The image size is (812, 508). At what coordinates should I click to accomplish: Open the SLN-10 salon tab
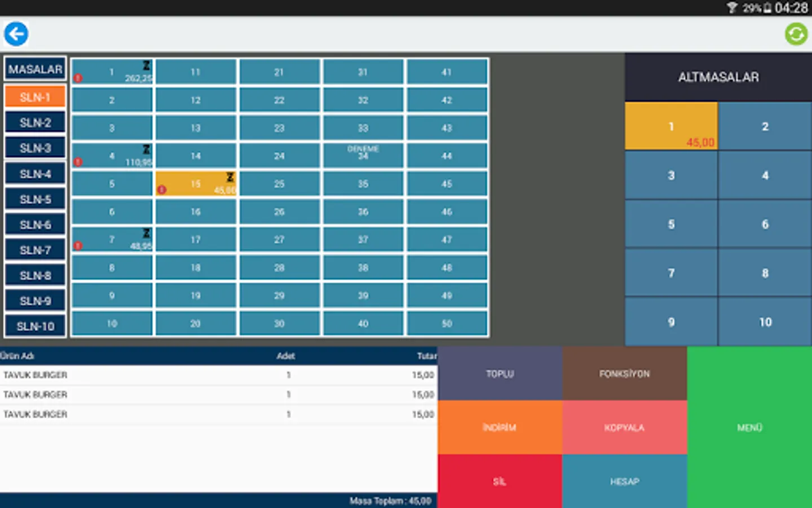pos(36,326)
